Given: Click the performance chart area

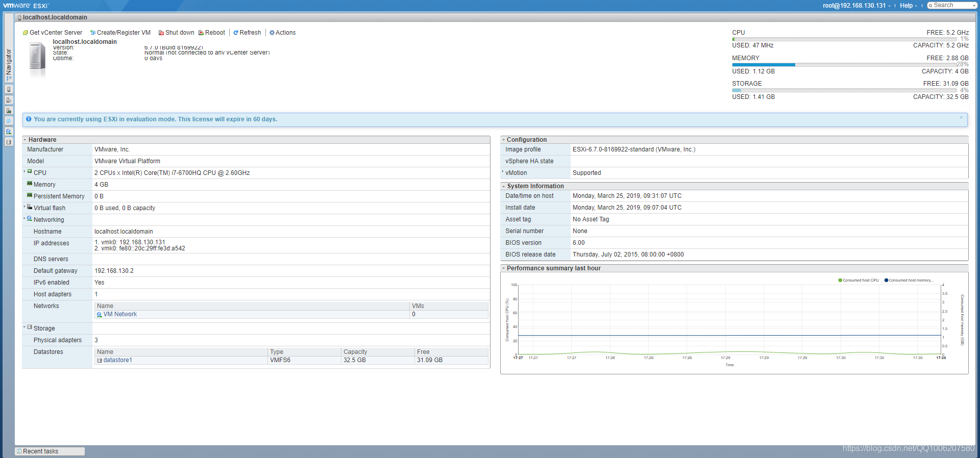Looking at the screenshot, I should pos(729,320).
